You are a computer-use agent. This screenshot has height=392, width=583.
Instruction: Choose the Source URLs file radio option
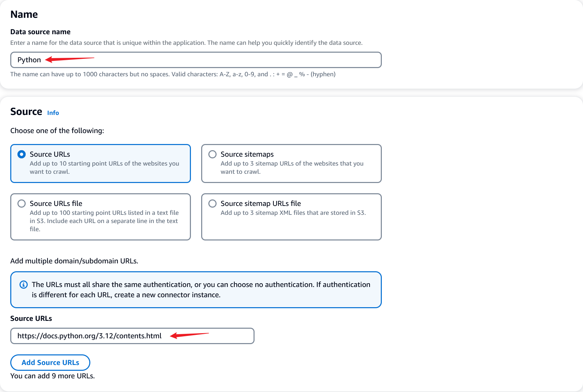pyautogui.click(x=22, y=204)
